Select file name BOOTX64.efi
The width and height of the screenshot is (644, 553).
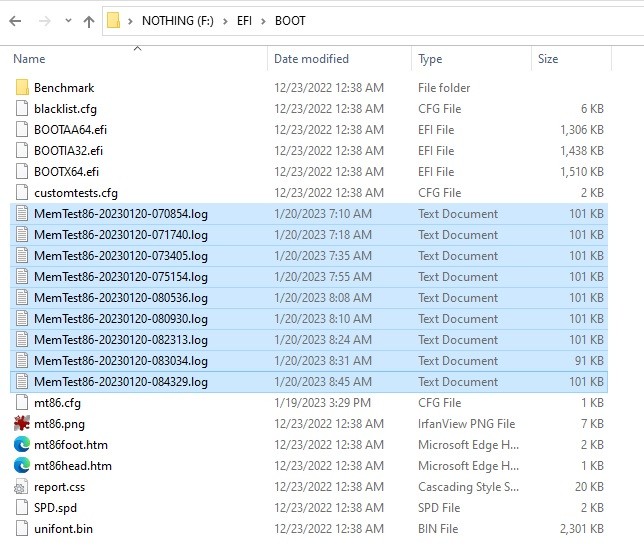point(67,172)
